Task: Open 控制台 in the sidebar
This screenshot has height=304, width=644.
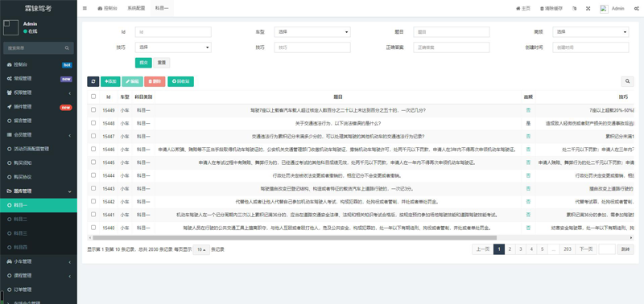Action: coord(39,65)
